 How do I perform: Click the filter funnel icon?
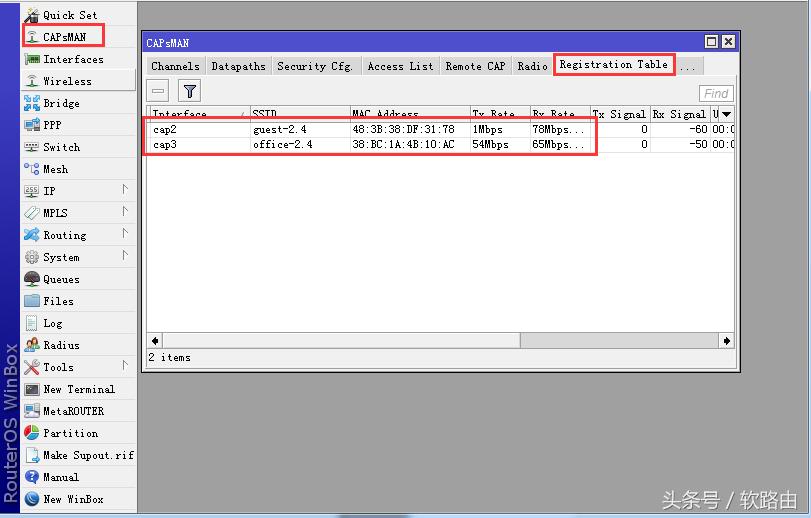[x=189, y=92]
